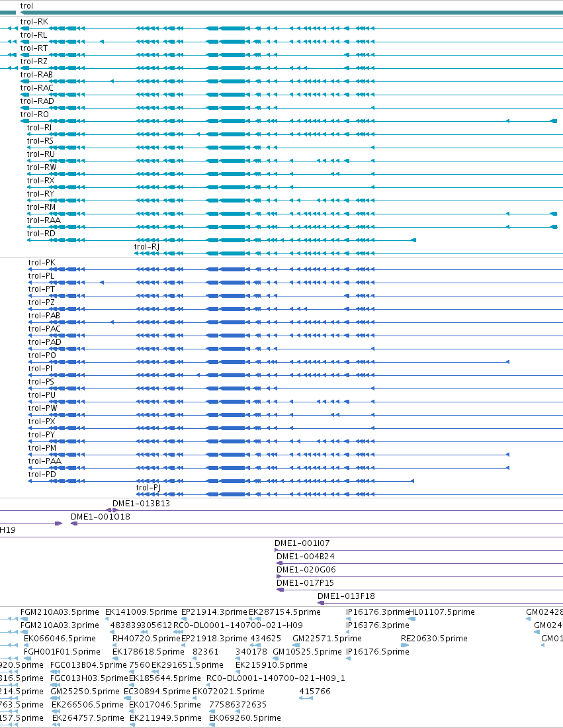Click transcript label trol-RAC
The image size is (563, 728).
click(36, 88)
